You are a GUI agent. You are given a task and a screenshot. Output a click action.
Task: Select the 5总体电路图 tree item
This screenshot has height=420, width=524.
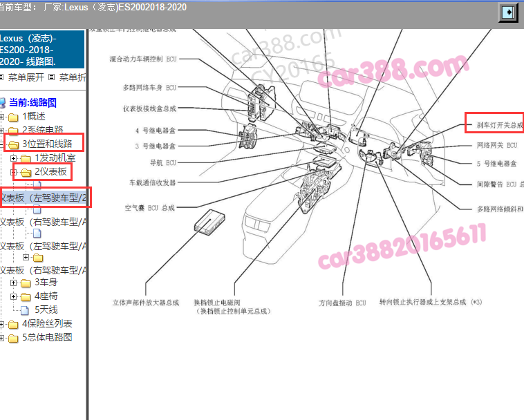(47, 338)
